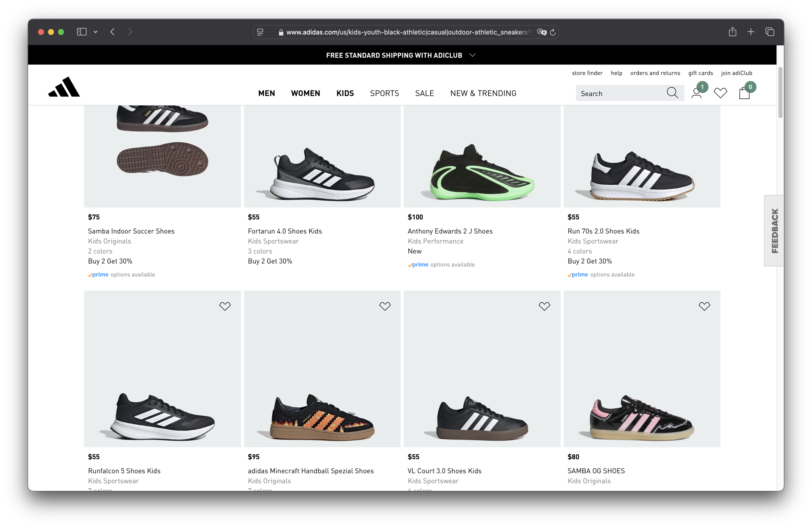This screenshot has width=812, height=528.
Task: Open the gift cards link
Action: [x=700, y=73]
